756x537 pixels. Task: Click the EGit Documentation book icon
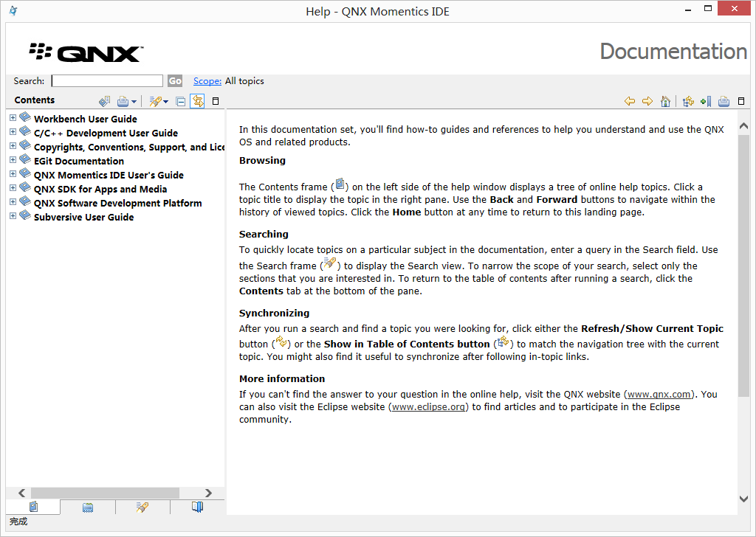pos(25,159)
